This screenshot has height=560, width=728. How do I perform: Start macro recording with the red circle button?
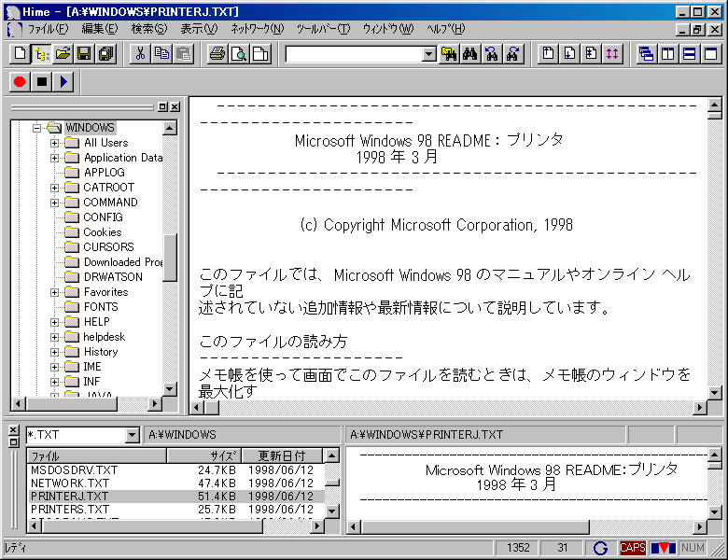pos(20,82)
